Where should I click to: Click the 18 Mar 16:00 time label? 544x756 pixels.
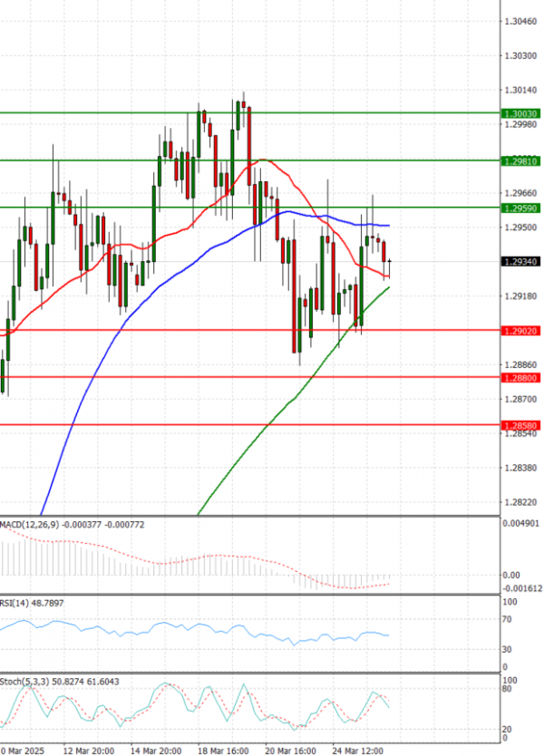coord(224,751)
